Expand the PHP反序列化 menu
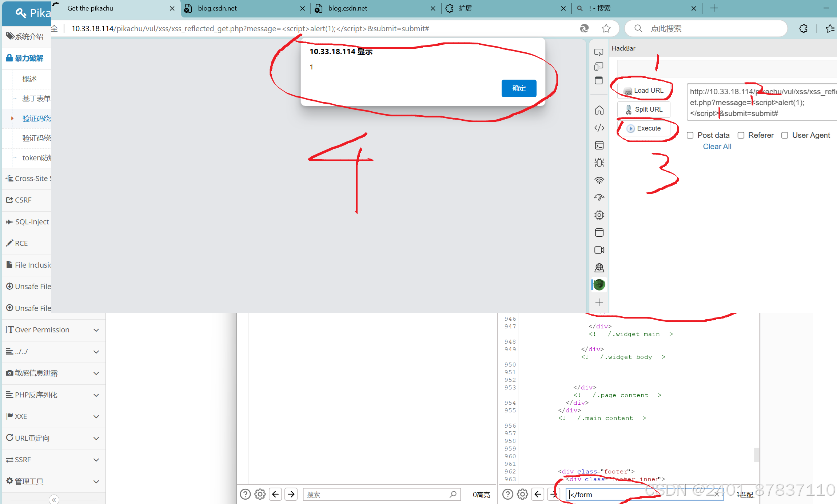The height and width of the screenshot is (504, 837). pyautogui.click(x=54, y=395)
